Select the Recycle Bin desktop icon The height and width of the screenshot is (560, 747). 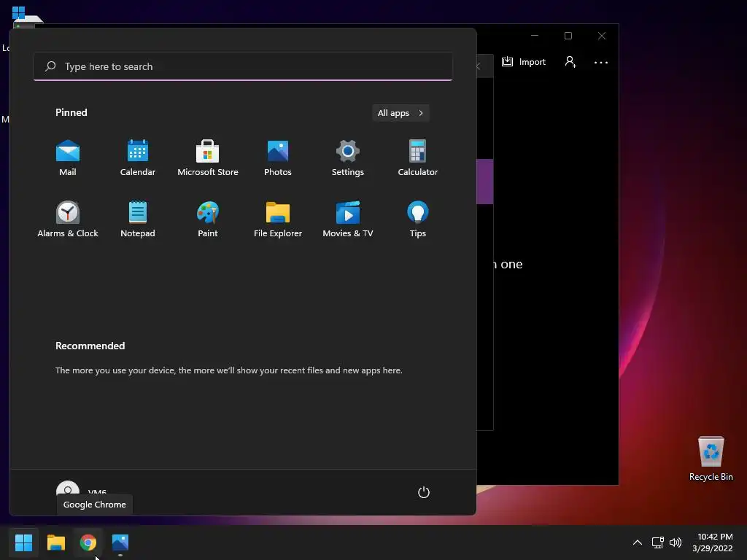pyautogui.click(x=711, y=459)
